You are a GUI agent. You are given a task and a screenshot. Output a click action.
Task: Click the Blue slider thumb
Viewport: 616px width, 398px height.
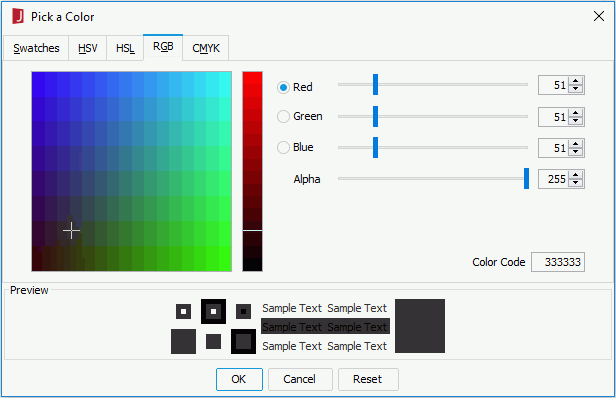376,147
